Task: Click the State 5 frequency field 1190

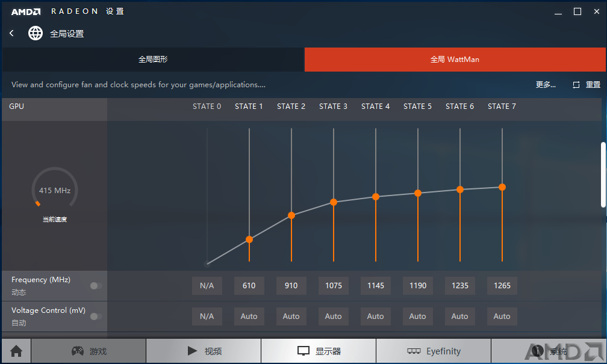Action: (418, 286)
